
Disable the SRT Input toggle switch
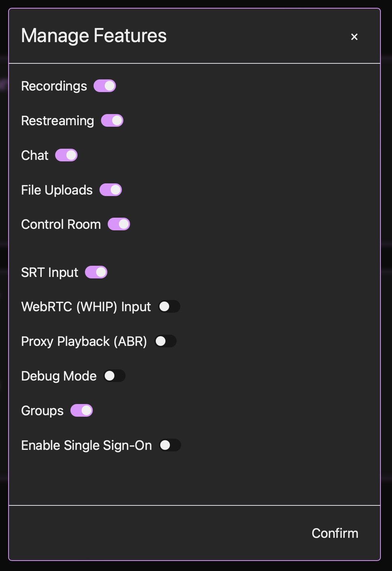click(x=96, y=272)
